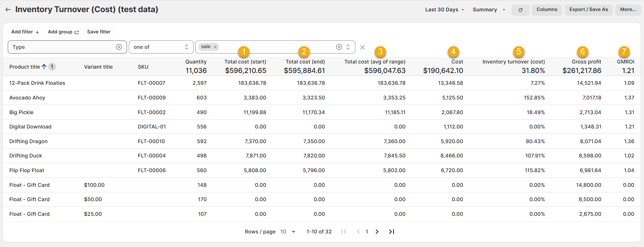Screen dimensions: 644x247
Task: Save the current filter
Action: pos(98,32)
